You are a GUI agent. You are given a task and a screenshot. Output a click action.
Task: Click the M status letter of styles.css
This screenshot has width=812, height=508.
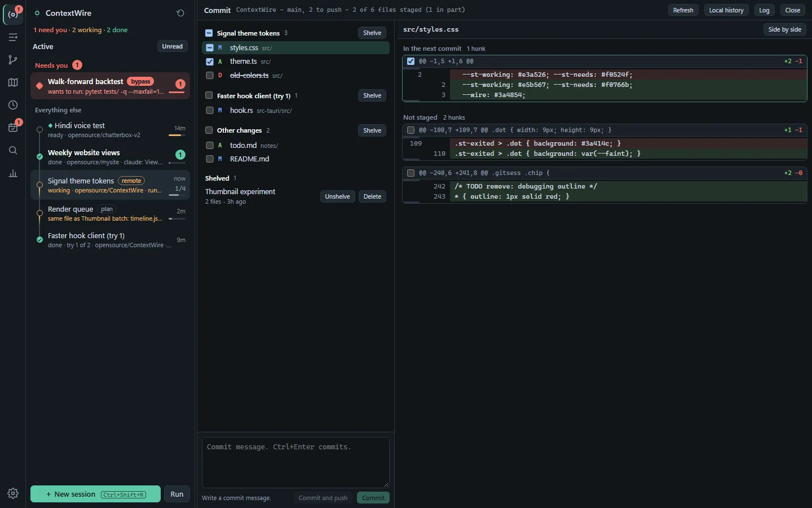220,48
